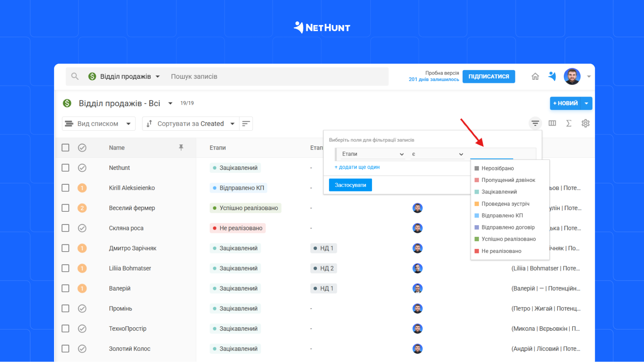The height and width of the screenshot is (362, 644).
Task: Select Відправлено договір stage option
Action: [x=510, y=227]
